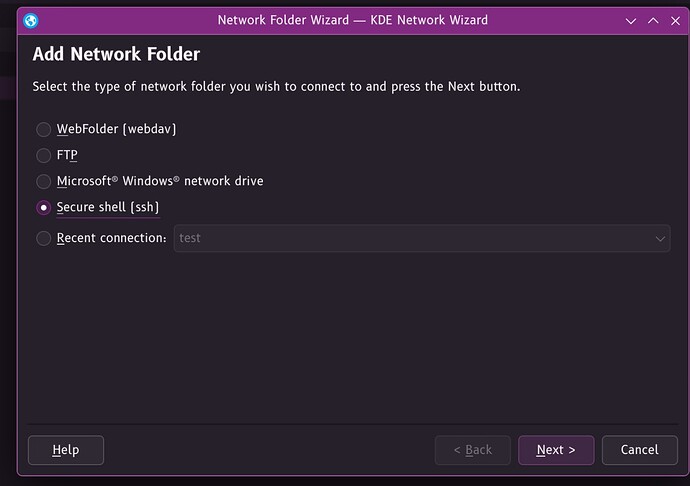Minimize the Network Folder Wizard window
The width and height of the screenshot is (690, 486).
(x=631, y=20)
